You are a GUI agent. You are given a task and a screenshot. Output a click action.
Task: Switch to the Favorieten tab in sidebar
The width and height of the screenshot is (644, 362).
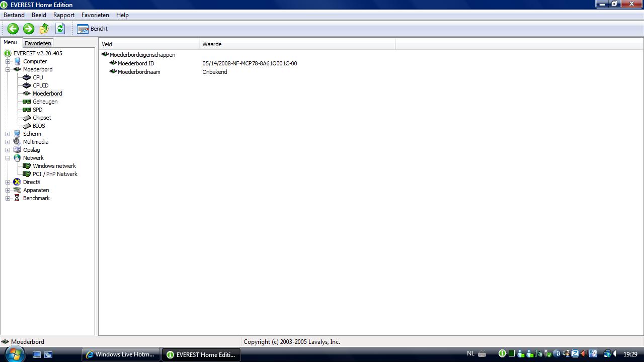(38, 43)
